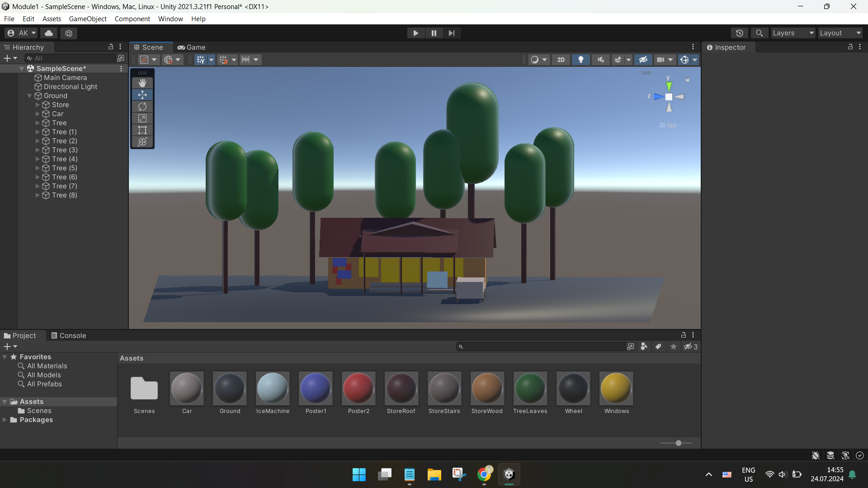Select the TreeLeaves material swatch
868x488 pixels.
pyautogui.click(x=530, y=388)
